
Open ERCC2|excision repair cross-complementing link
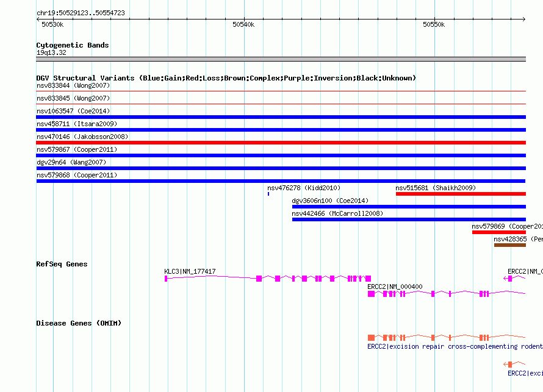pyautogui.click(x=455, y=346)
